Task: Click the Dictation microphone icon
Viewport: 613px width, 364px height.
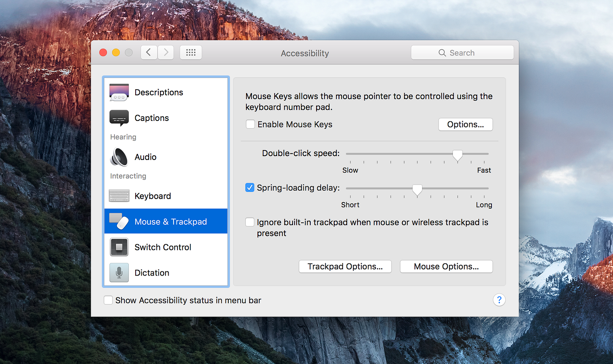Action: coord(119,273)
